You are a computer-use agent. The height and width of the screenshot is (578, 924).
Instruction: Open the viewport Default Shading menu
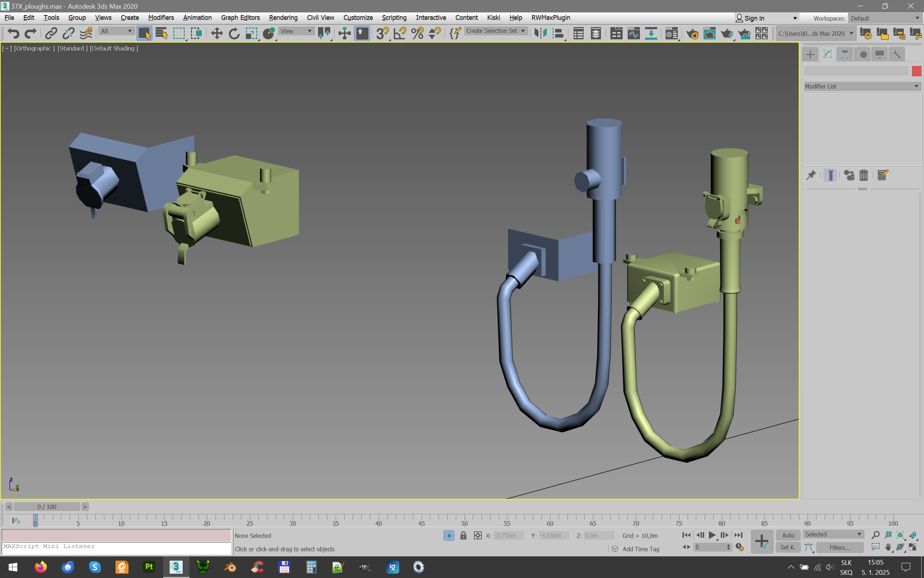[x=114, y=48]
